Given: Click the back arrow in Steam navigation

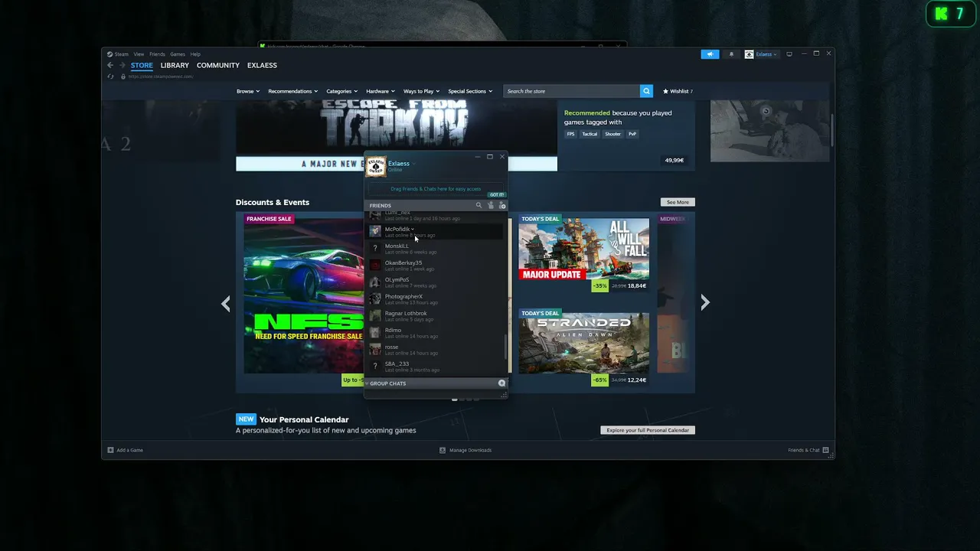Looking at the screenshot, I should pos(110,65).
